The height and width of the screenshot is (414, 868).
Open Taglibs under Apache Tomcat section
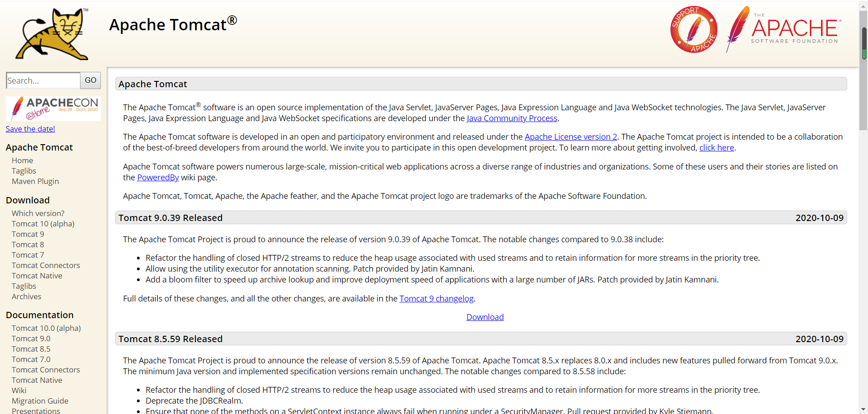(24, 171)
